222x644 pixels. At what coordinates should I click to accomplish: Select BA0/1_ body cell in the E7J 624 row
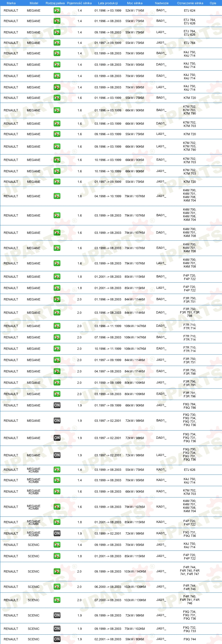161,10
